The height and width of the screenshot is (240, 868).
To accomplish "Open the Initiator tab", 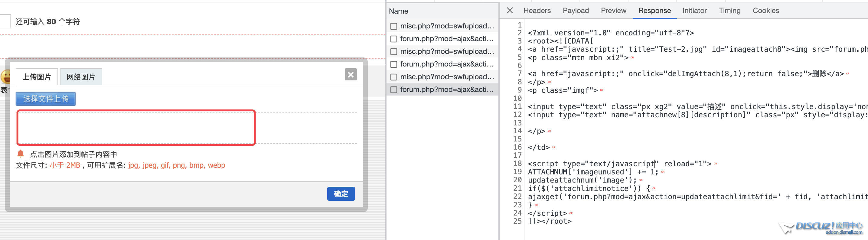I will point(694,11).
